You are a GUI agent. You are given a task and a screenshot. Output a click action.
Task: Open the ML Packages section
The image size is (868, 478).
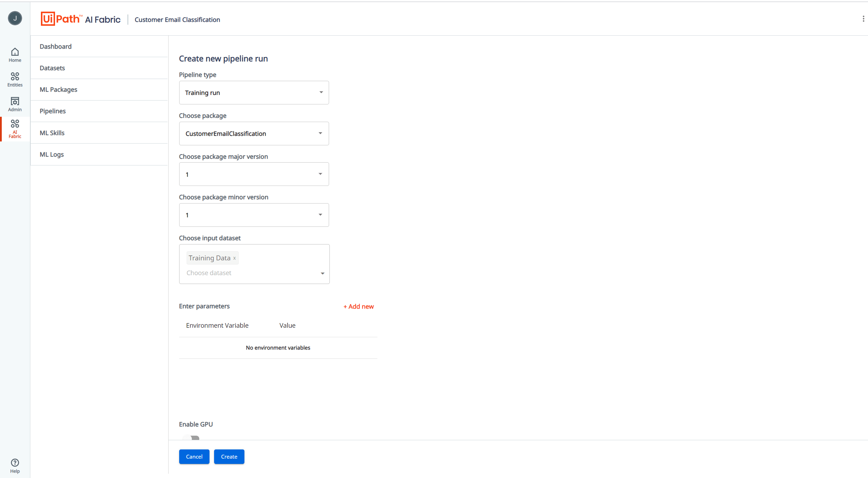click(58, 89)
